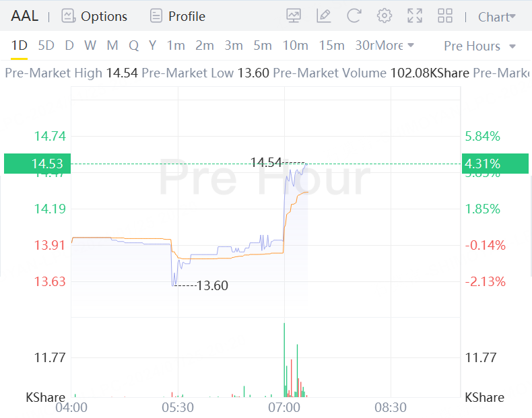Switch to weekly W timeframe
Image resolution: width=532 pixels, height=418 pixels.
pos(90,46)
